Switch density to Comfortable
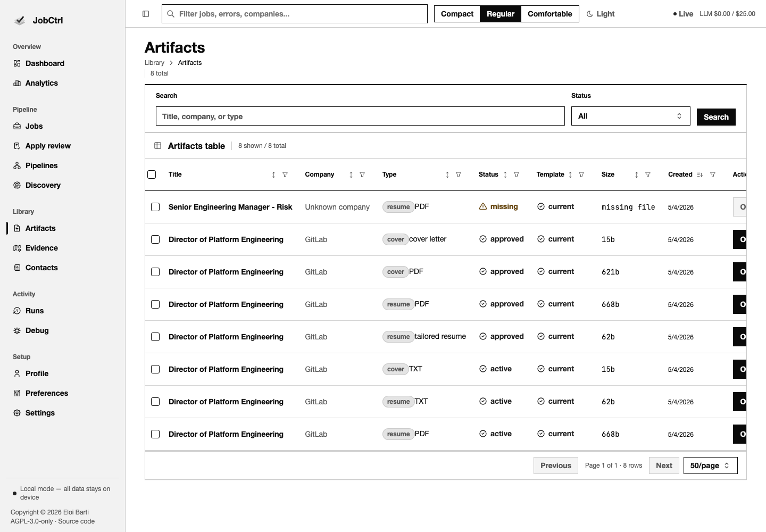766x532 pixels. click(549, 14)
